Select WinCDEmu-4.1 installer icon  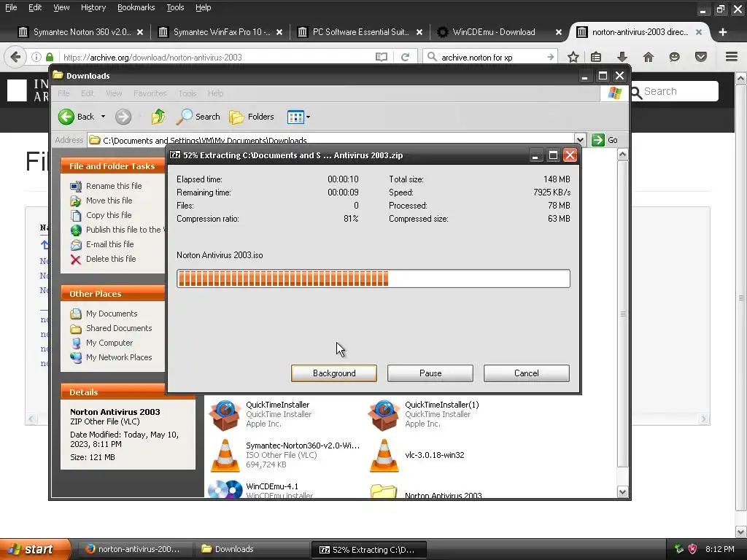225,489
